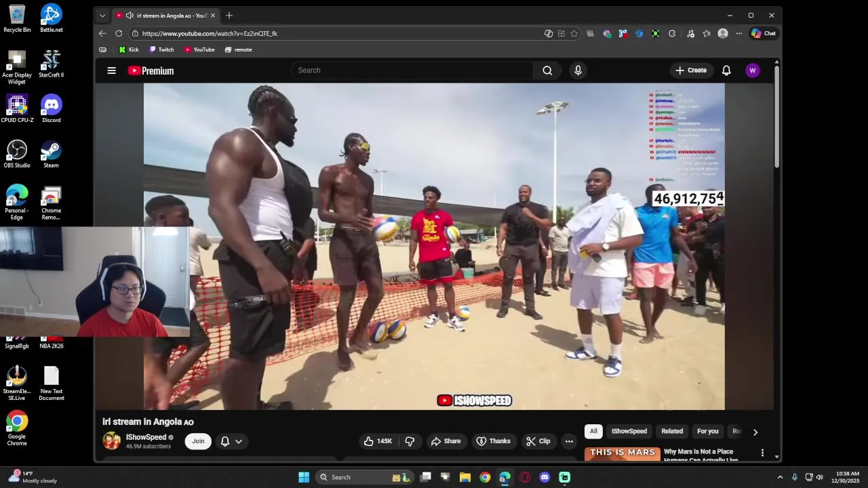Select the Recycle Bin desktop icon
This screenshot has width=868, height=488.
click(17, 18)
